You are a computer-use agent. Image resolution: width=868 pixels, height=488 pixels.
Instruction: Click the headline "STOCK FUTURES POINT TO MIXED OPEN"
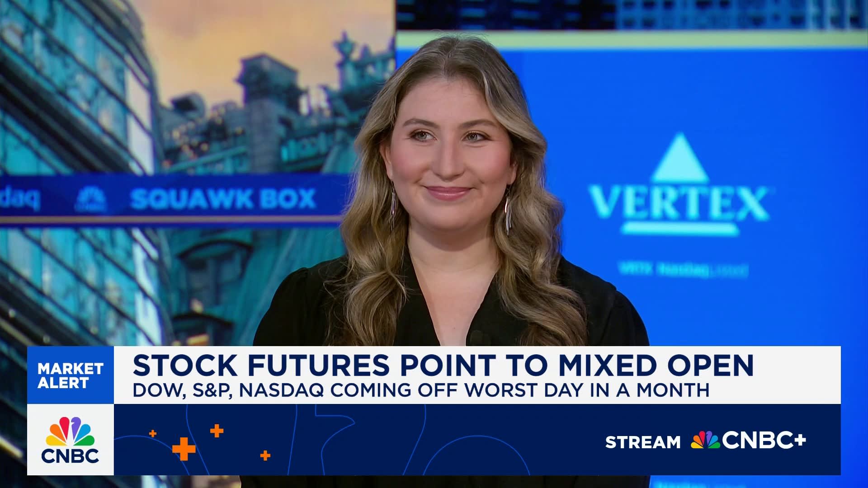click(x=443, y=365)
